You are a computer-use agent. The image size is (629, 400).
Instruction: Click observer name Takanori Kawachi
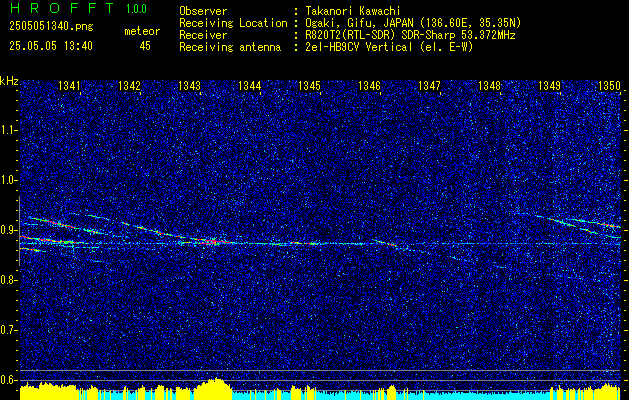[x=353, y=11]
